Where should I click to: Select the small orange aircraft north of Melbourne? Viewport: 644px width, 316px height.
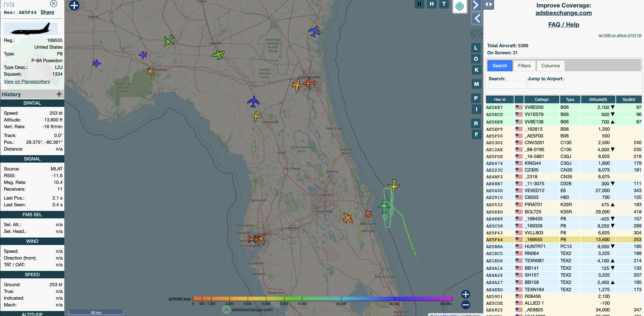pos(368,214)
